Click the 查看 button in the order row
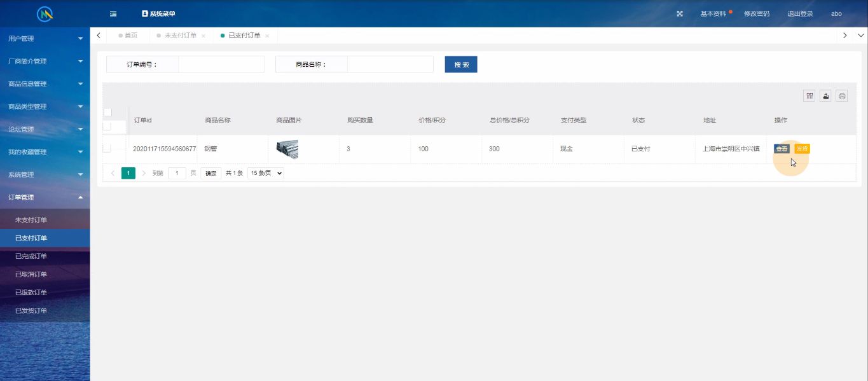Image resolution: width=868 pixels, height=381 pixels. coord(782,149)
